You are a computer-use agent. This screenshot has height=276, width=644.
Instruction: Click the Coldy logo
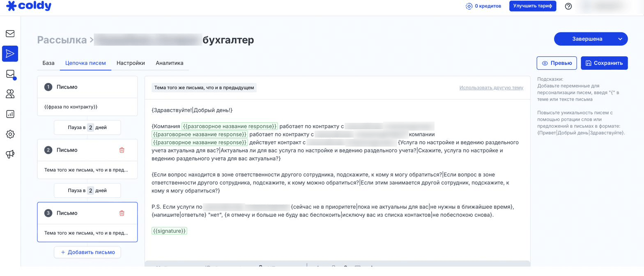(x=29, y=6)
